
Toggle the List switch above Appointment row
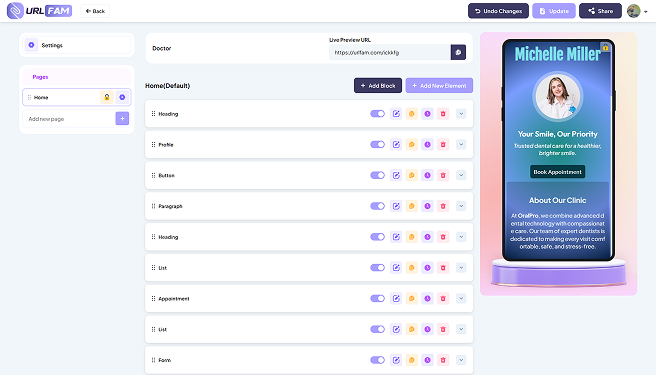[377, 267]
